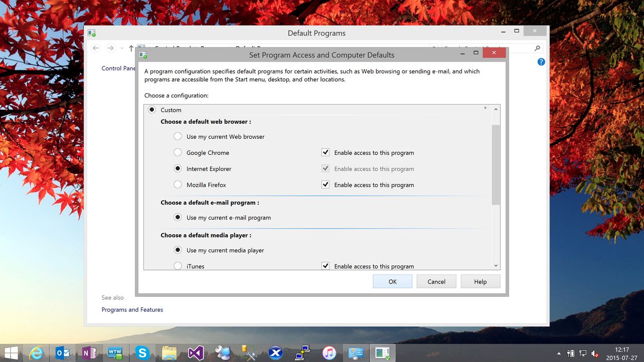
Task: Open File Explorer from the taskbar
Action: coord(169,353)
